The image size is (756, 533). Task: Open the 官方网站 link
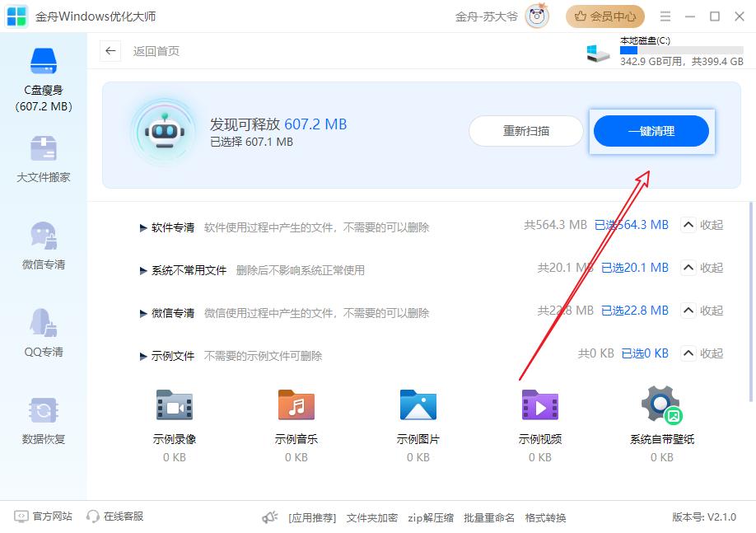pos(44,517)
